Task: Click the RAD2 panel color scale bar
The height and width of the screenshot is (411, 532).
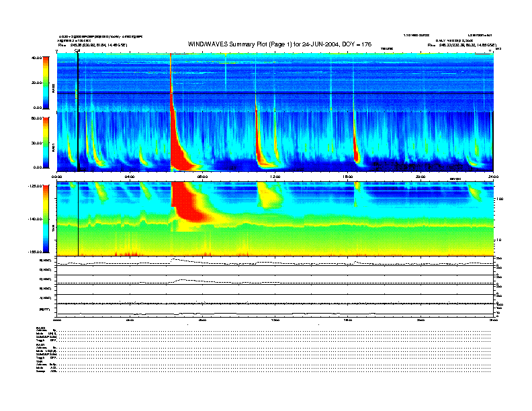Action: coord(46,83)
